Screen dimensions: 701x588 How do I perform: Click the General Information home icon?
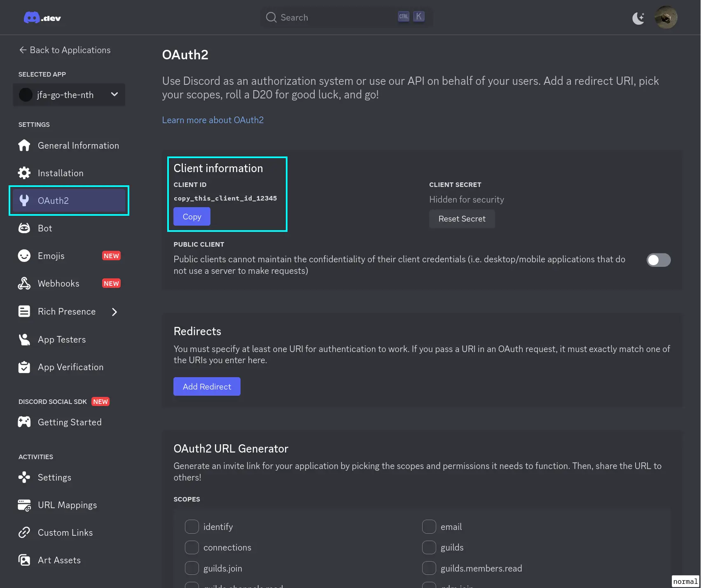(x=24, y=145)
